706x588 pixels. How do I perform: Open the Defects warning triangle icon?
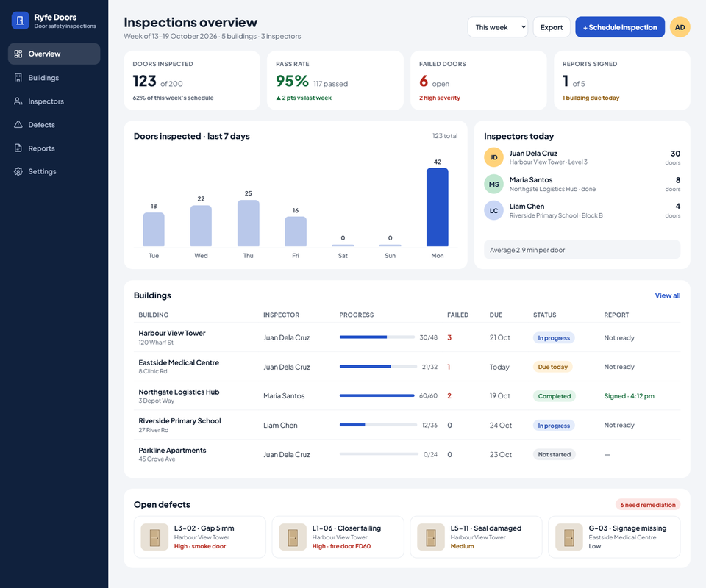pyautogui.click(x=18, y=125)
